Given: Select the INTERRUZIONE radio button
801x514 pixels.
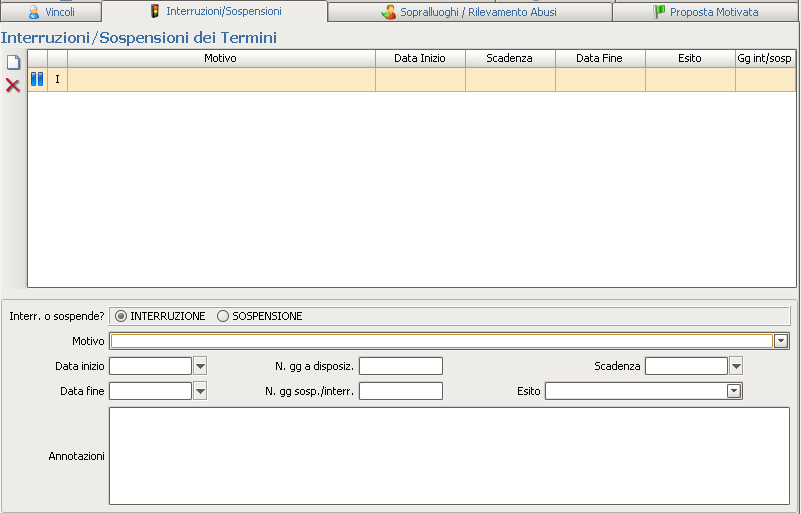Looking at the screenshot, I should pos(121,316).
